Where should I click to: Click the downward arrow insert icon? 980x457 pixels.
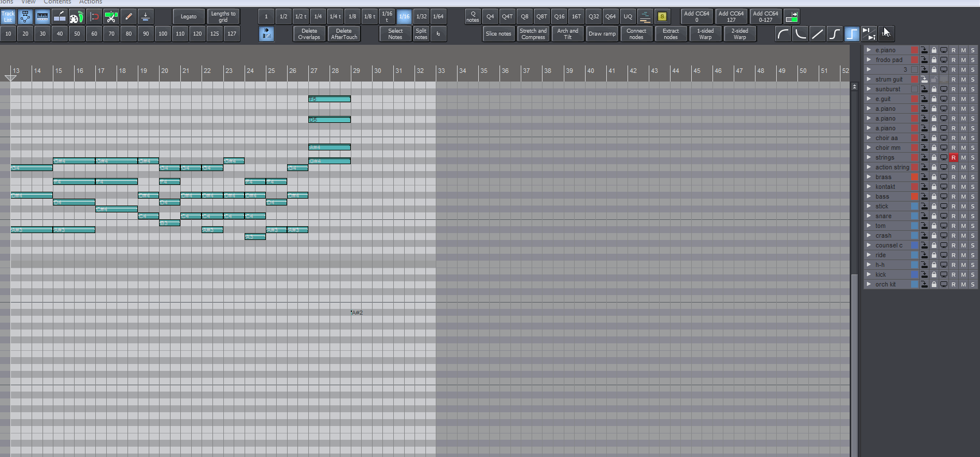click(146, 17)
